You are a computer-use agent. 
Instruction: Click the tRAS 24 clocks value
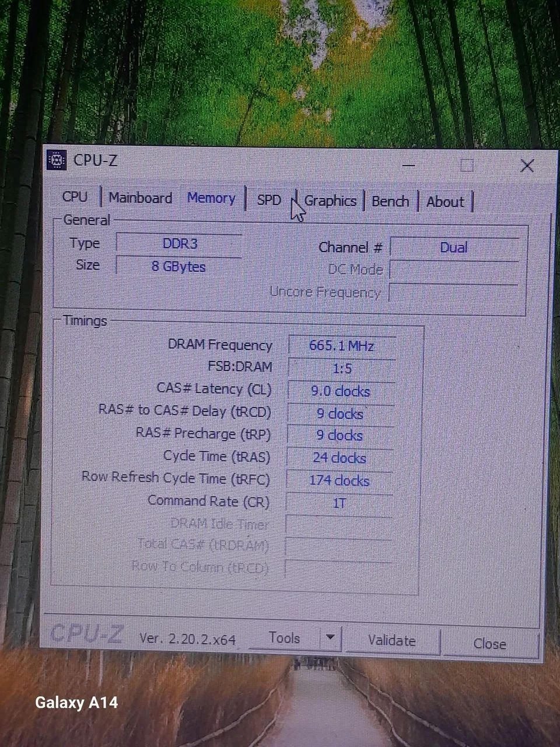coord(339,458)
